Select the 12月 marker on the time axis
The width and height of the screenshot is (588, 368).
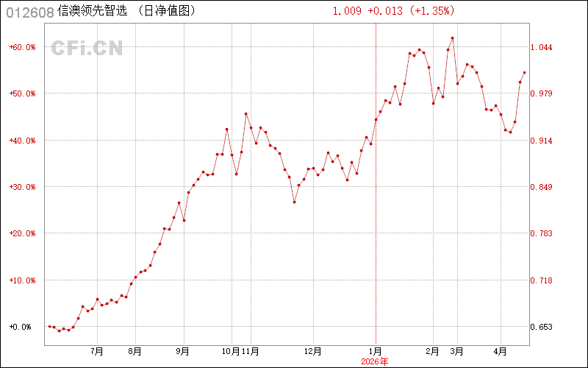pos(313,351)
